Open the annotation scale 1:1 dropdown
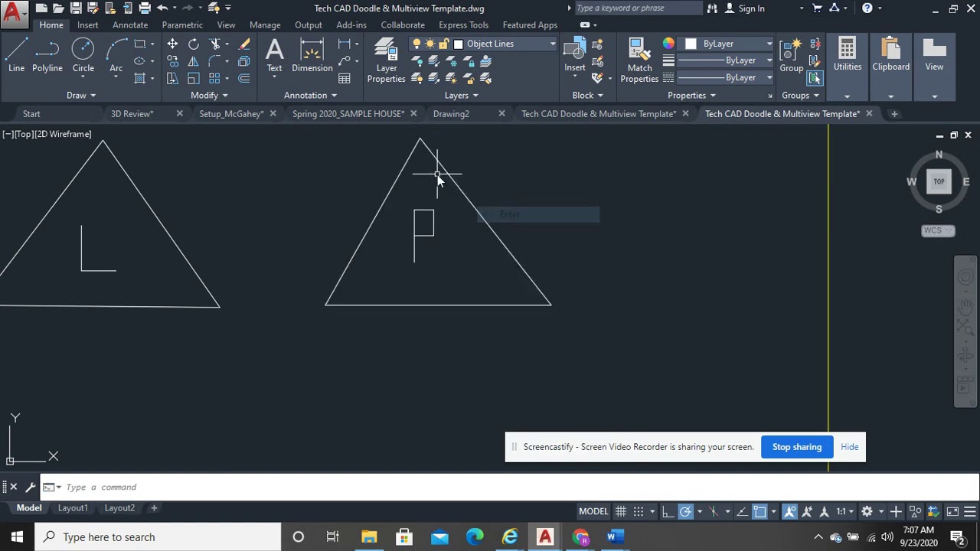The height and width of the screenshot is (551, 980). (845, 511)
